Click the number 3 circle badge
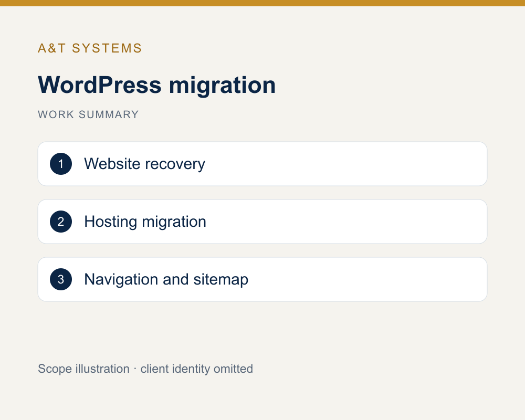 [x=61, y=279]
